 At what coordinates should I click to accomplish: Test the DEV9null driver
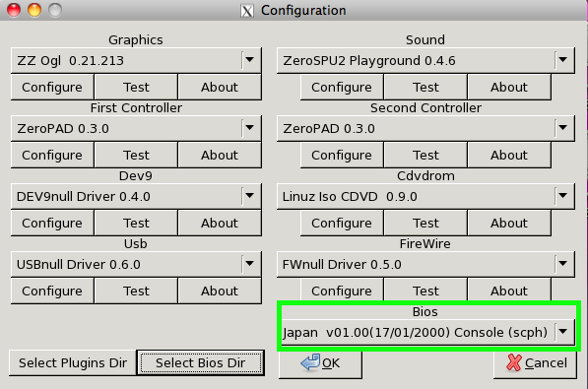136,223
